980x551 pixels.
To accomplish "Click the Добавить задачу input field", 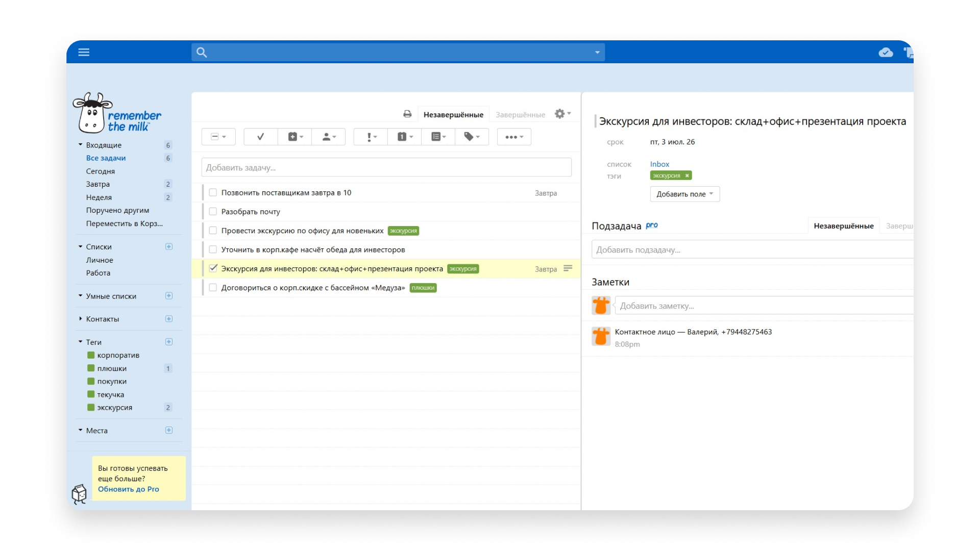I will 386,167.
